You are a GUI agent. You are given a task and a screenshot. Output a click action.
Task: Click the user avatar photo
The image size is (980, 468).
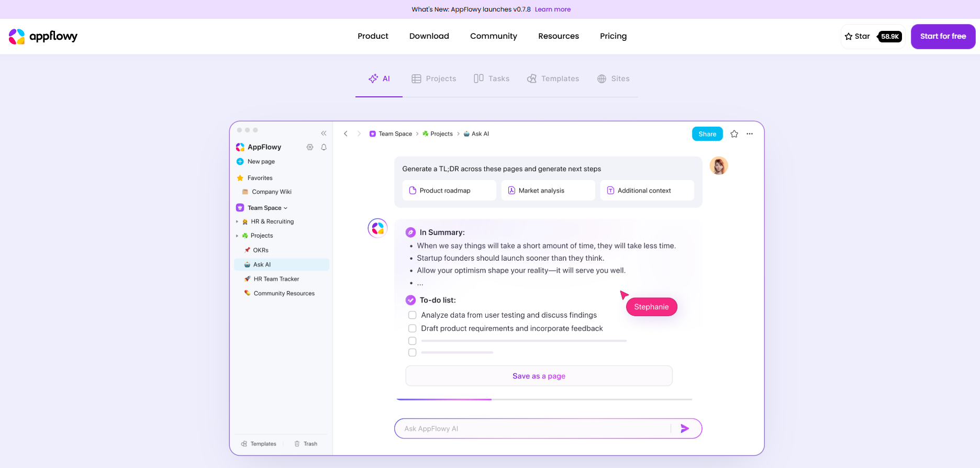(719, 166)
